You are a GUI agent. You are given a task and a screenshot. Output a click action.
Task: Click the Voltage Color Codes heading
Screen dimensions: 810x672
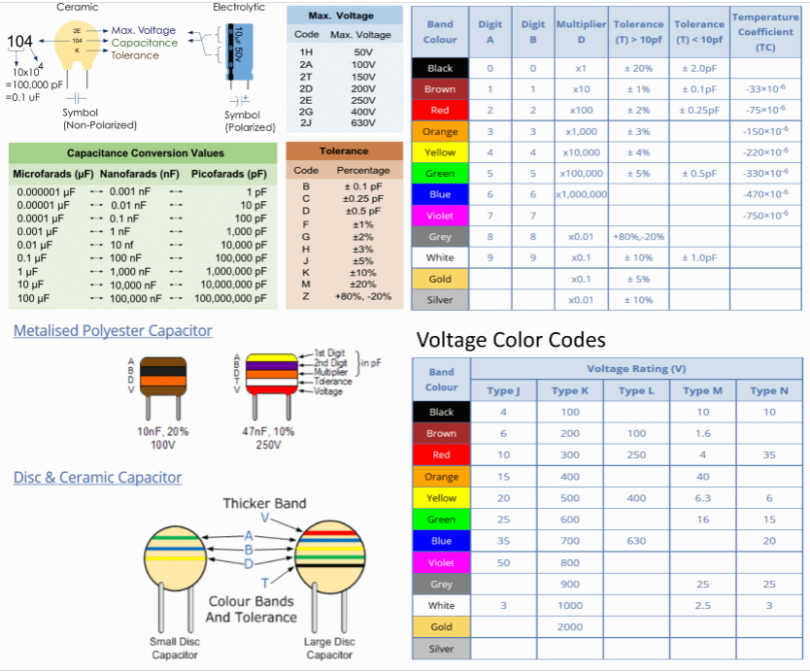[x=511, y=340]
